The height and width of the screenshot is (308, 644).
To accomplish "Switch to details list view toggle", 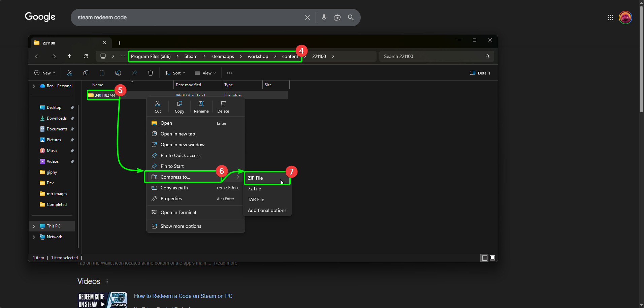I will click(x=484, y=258).
